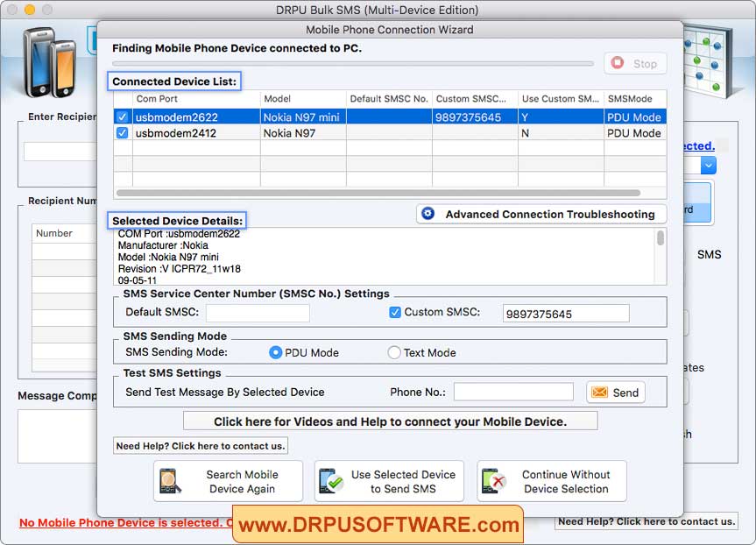
Task: Click the SMSMode column header
Action: point(635,99)
